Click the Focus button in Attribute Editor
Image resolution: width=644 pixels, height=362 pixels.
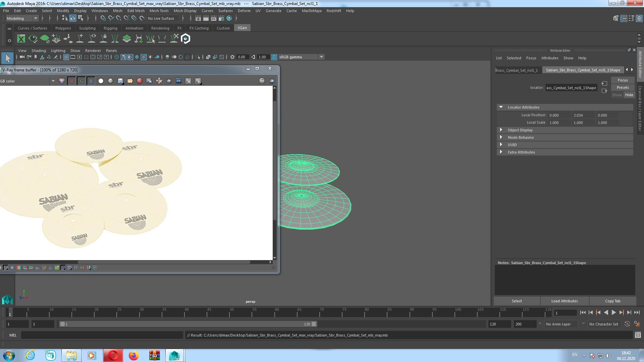point(623,80)
